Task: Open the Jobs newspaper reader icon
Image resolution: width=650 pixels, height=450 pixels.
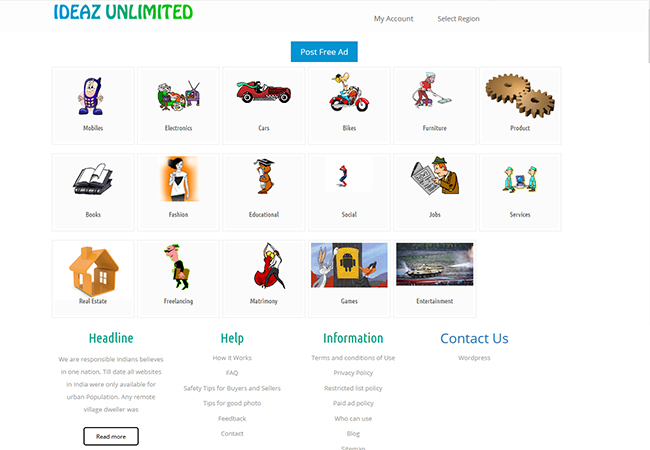Action: (x=435, y=175)
